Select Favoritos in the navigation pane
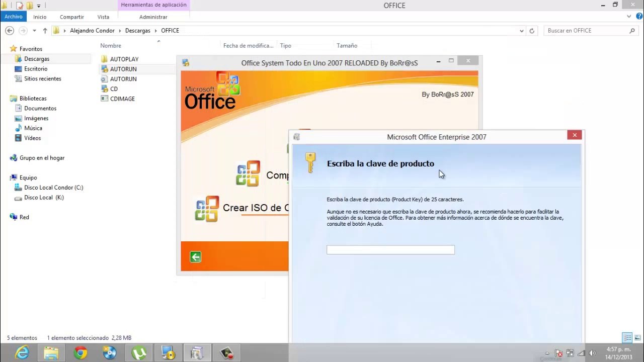 coord(31,49)
